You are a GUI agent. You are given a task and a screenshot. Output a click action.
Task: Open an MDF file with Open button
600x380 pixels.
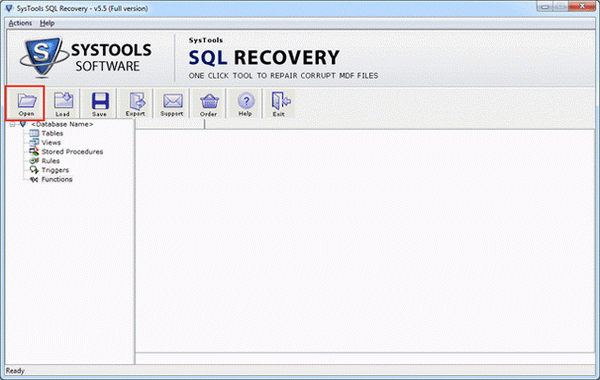26,103
